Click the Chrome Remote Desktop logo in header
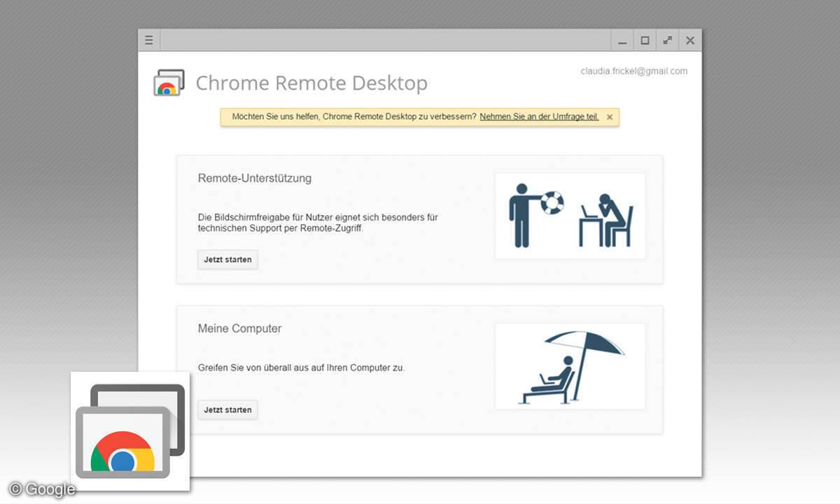The width and height of the screenshot is (840, 504). [169, 83]
